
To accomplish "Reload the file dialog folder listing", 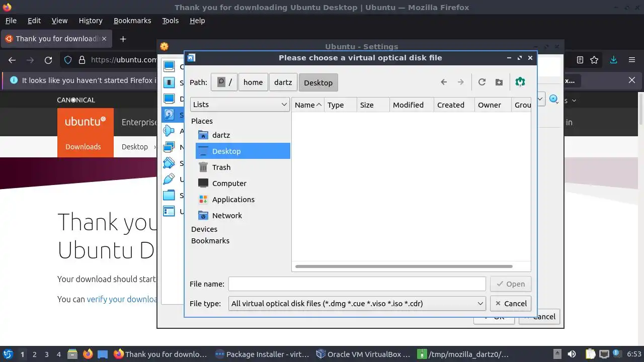I will coord(482,82).
